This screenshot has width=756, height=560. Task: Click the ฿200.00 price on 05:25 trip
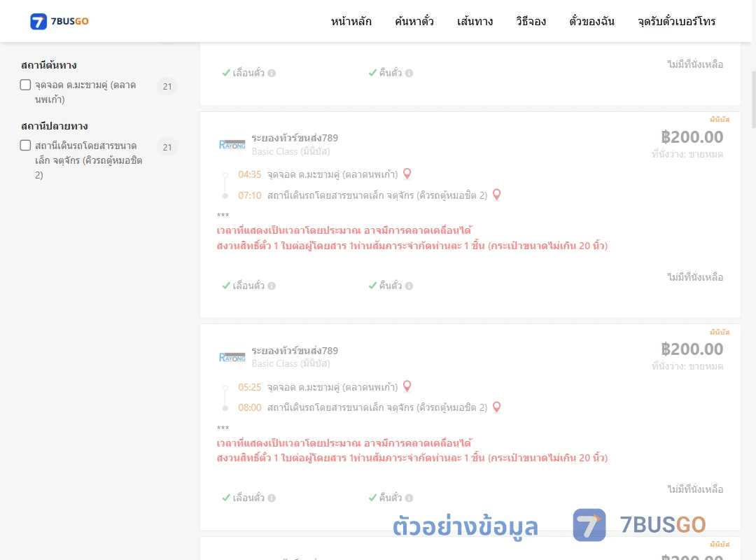(x=692, y=349)
